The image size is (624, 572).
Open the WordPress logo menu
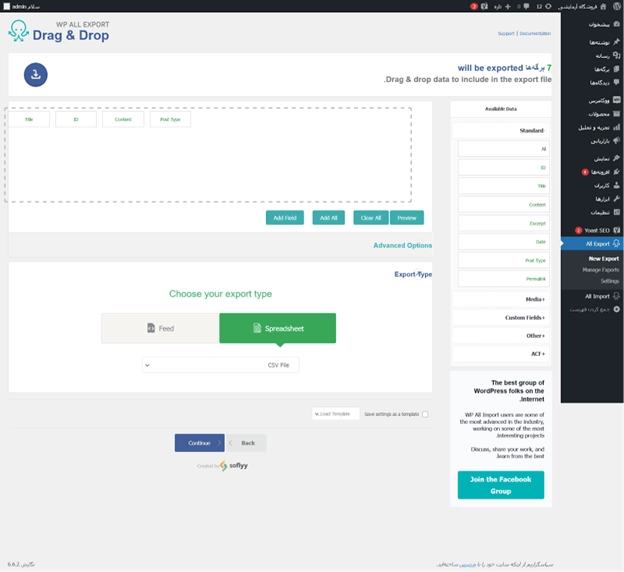pyautogui.click(x=616, y=6)
